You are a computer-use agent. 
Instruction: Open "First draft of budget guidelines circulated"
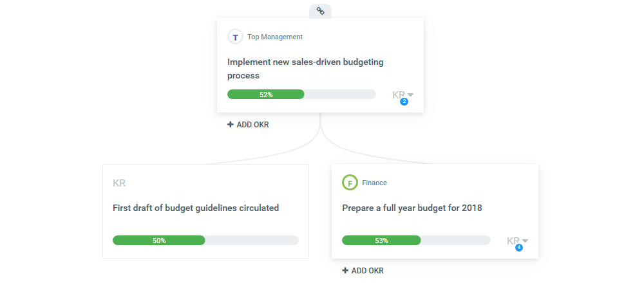point(196,208)
